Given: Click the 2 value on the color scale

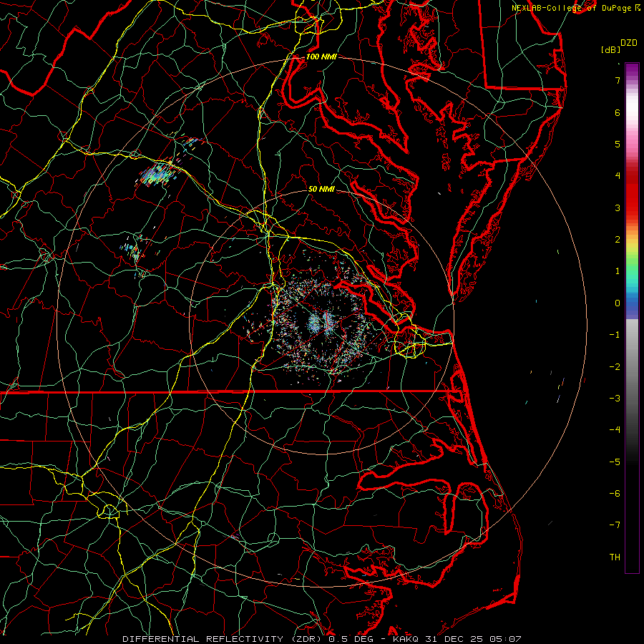Looking at the screenshot, I should [618, 240].
